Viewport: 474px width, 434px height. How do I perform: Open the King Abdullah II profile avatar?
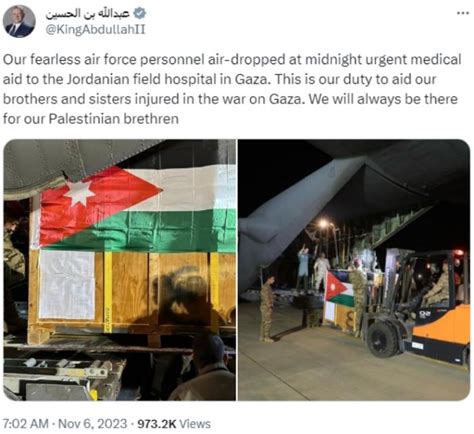[x=19, y=22]
